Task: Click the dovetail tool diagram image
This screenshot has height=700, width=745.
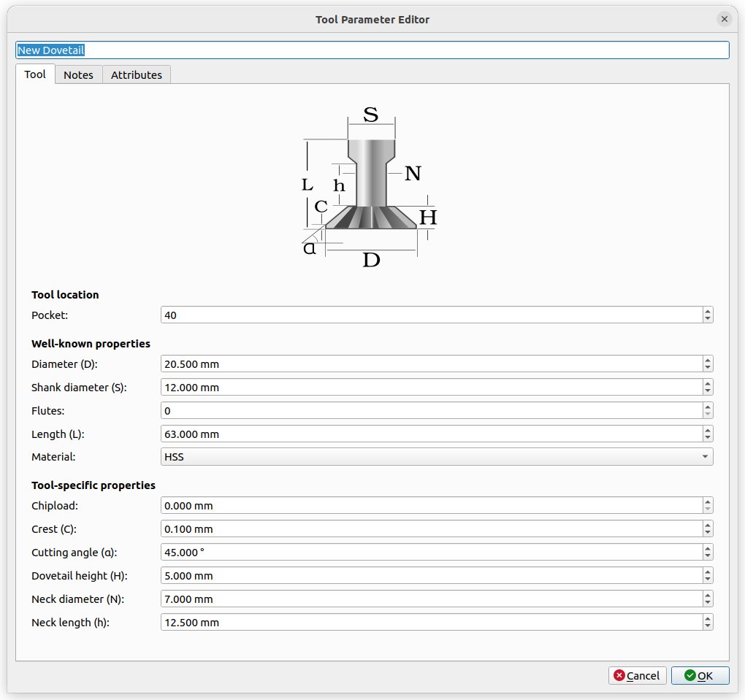Action: [x=370, y=187]
